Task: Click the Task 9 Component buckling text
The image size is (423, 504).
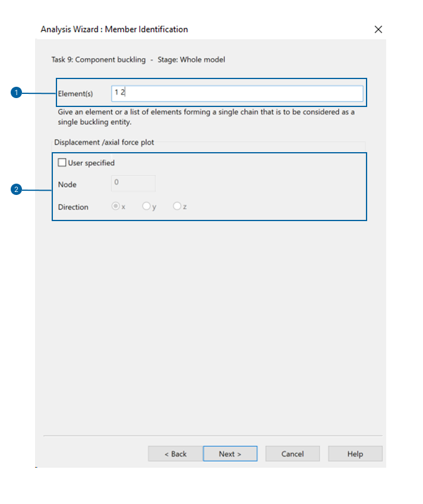Action: tap(99, 60)
